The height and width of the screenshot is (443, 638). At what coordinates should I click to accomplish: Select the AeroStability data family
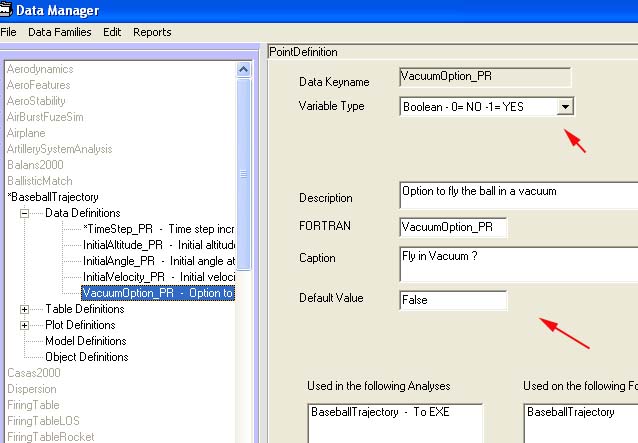36,101
